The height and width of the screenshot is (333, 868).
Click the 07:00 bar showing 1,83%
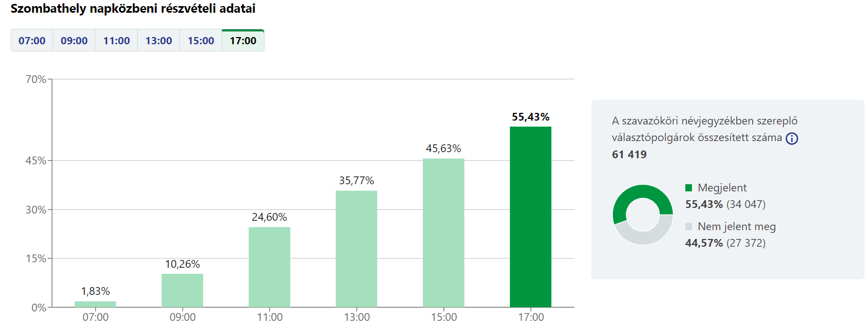(x=95, y=304)
